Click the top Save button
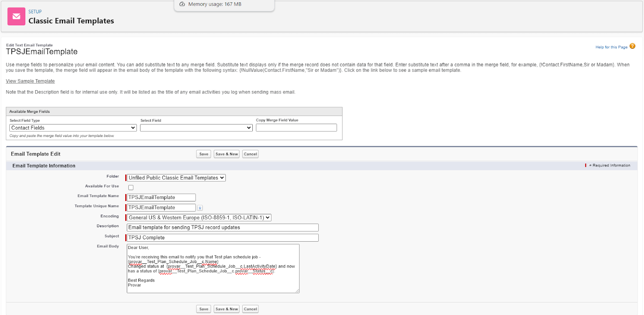This screenshot has height=315, width=644. 204,154
